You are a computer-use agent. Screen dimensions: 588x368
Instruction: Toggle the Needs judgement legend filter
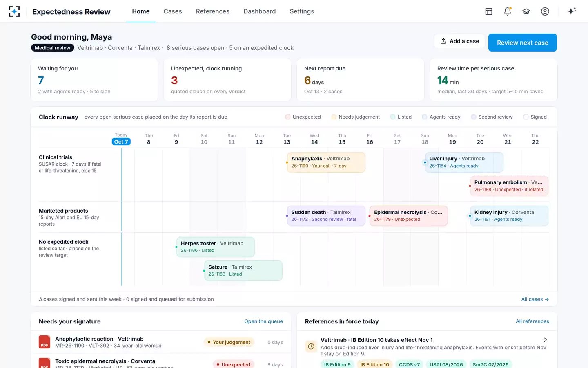[x=355, y=117]
